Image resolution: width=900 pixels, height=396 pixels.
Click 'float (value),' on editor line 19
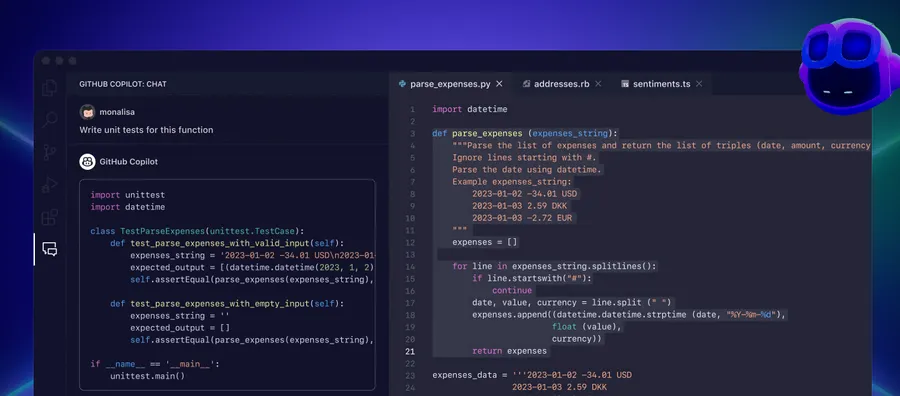[587, 327]
